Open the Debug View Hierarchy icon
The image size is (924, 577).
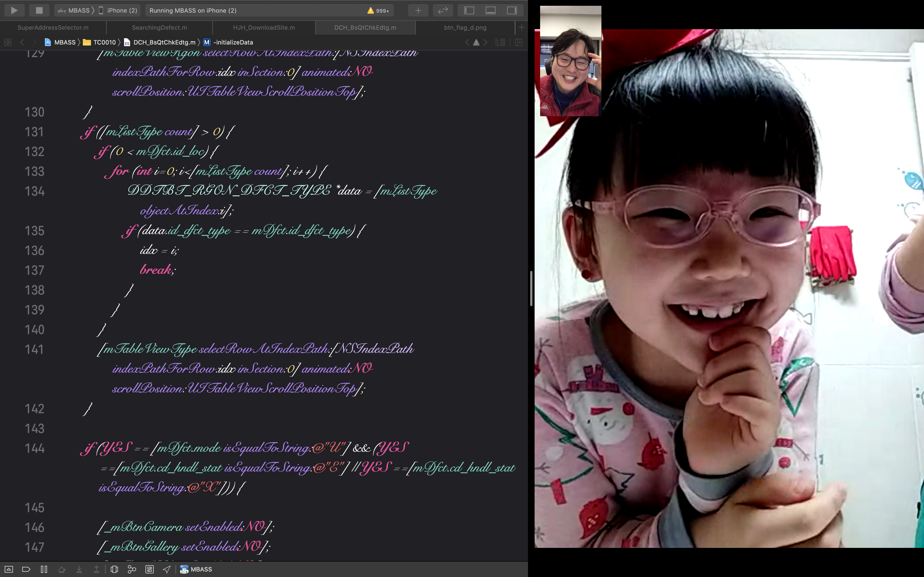pyautogui.click(x=114, y=569)
